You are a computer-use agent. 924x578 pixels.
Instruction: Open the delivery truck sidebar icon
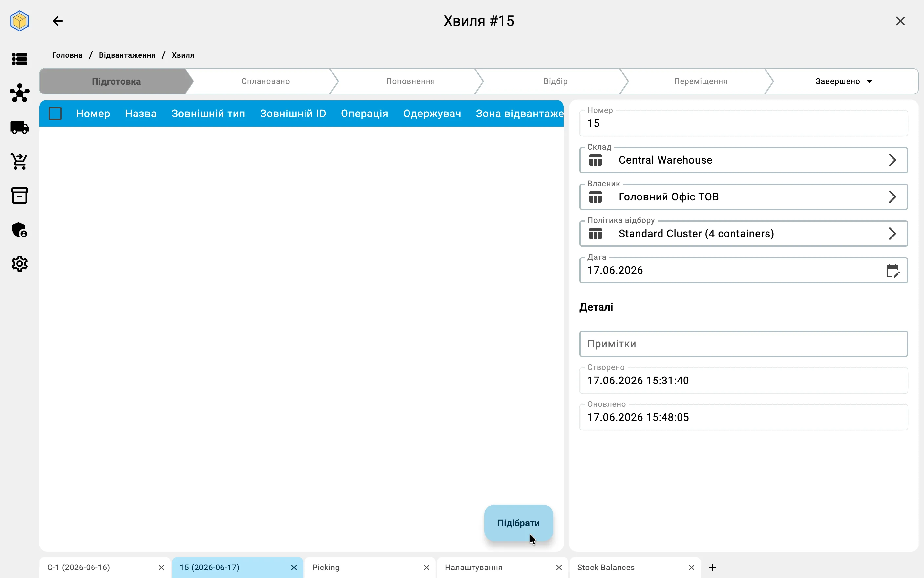coord(19,127)
